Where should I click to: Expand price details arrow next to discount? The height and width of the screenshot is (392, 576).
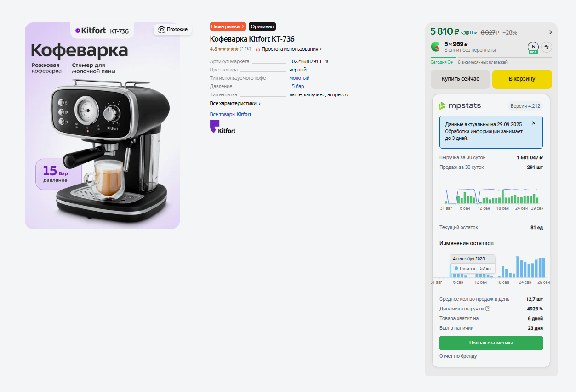[x=550, y=32]
